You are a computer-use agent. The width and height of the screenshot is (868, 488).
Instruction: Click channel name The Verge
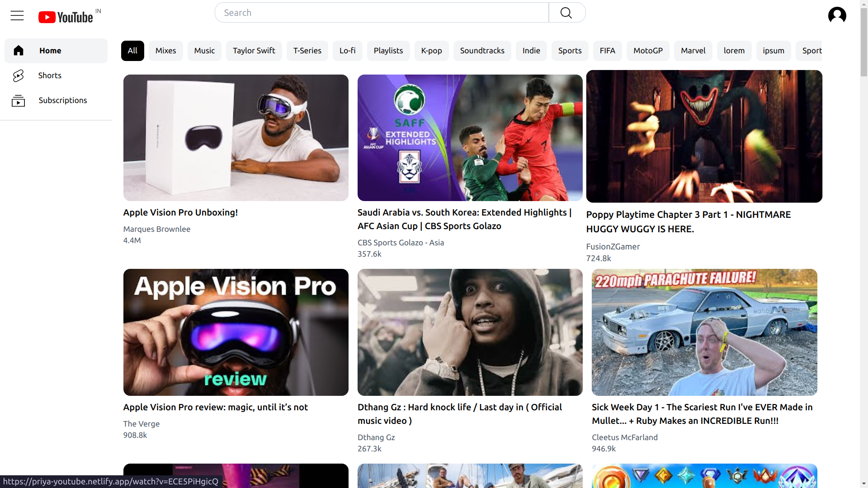pyautogui.click(x=142, y=424)
